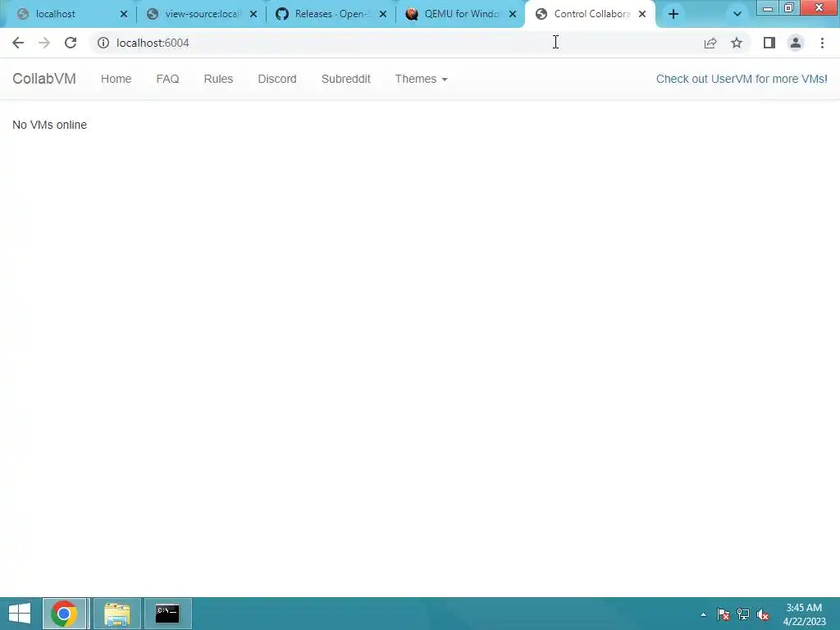840x630 pixels.
Task: Follow the Check out UserVM link
Action: click(742, 79)
